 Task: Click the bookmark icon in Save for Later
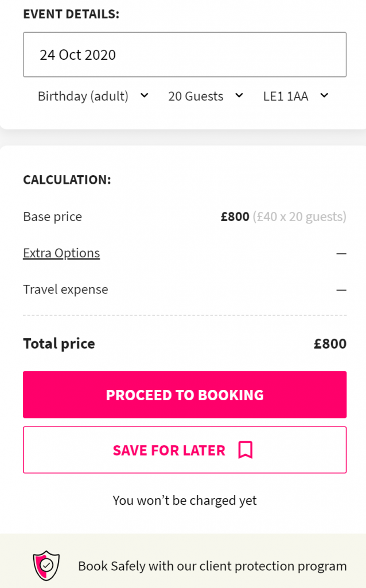point(246,450)
